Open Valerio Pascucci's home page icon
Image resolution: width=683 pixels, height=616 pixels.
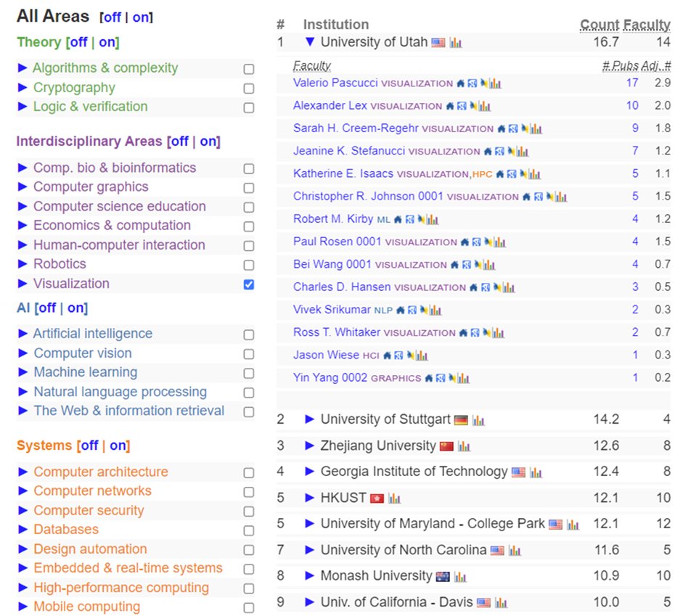pyautogui.click(x=460, y=83)
